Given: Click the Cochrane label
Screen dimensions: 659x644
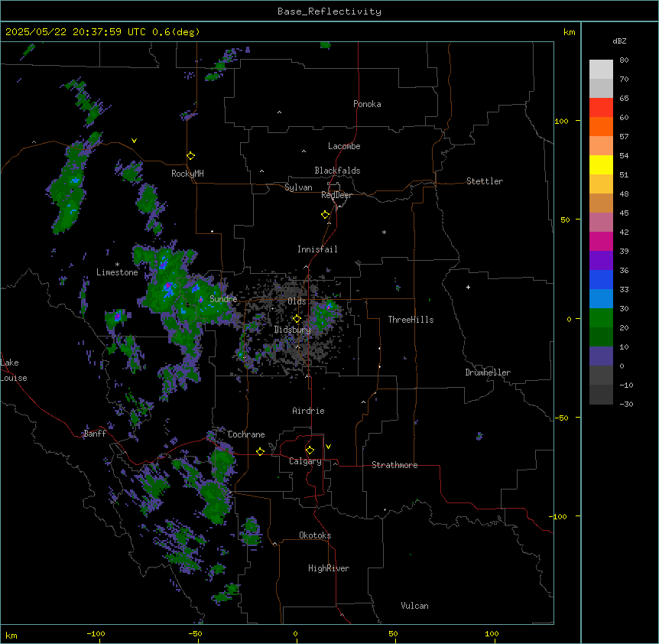Looking at the screenshot, I should [x=246, y=434].
